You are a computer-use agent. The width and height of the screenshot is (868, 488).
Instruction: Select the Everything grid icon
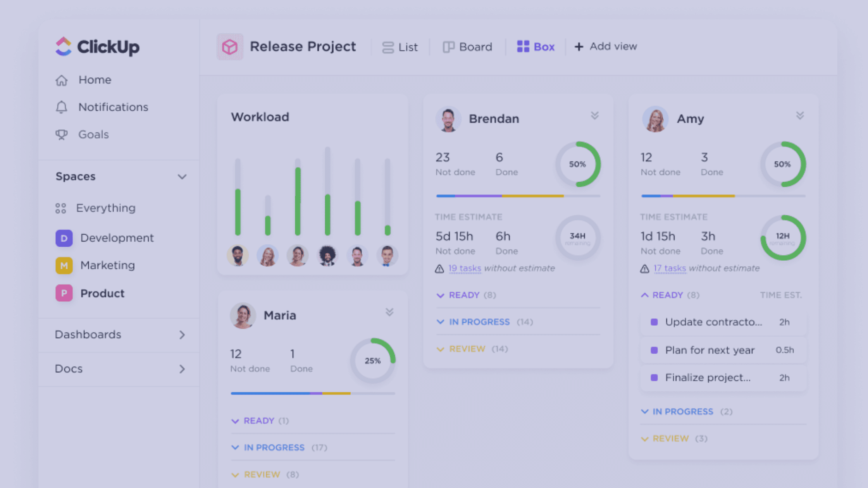coord(61,208)
